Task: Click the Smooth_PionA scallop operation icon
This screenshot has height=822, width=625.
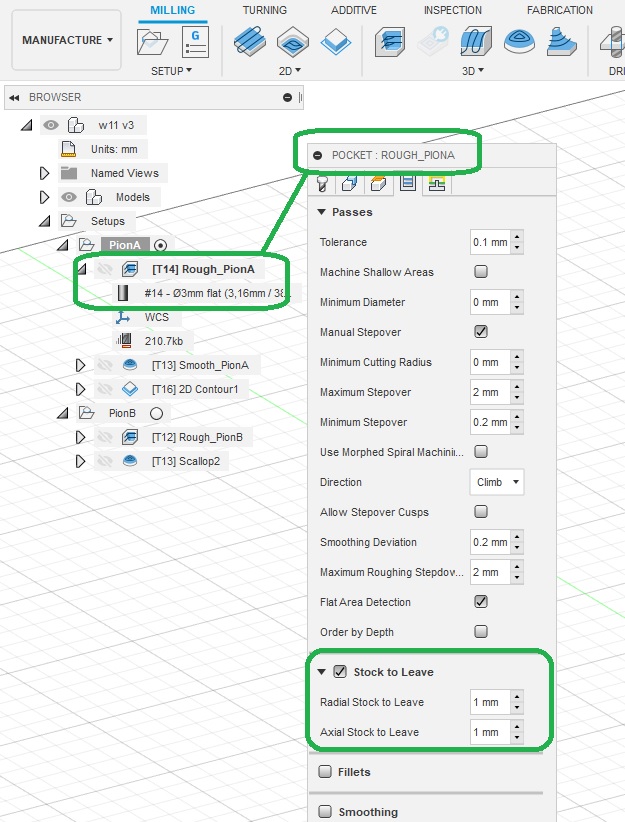Action: 130,365
